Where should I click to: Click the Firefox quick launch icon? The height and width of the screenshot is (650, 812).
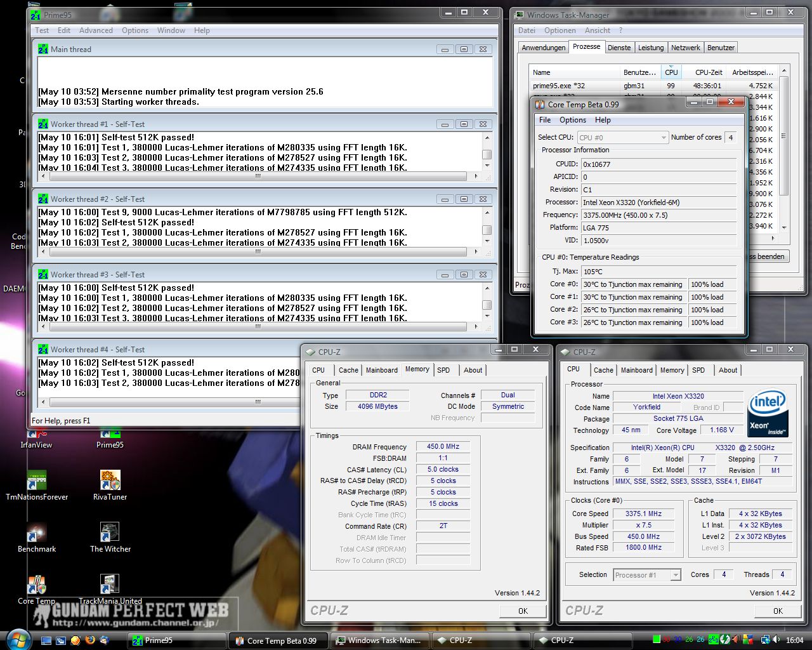coord(90,640)
